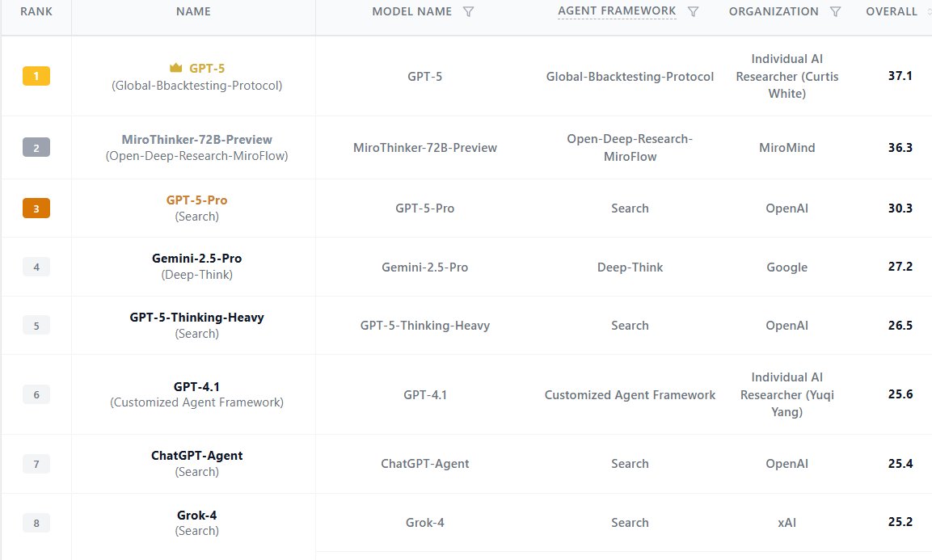Click Search framework in Grok-4 row

(x=630, y=523)
